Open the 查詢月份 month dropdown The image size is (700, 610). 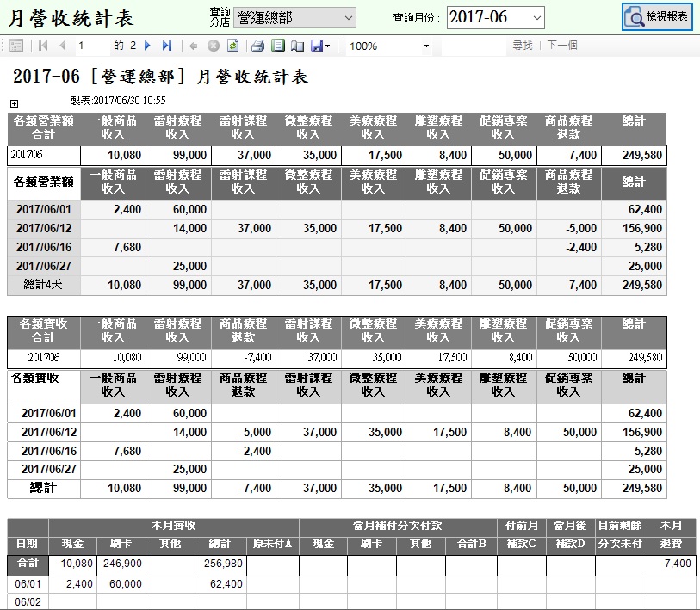coord(495,17)
